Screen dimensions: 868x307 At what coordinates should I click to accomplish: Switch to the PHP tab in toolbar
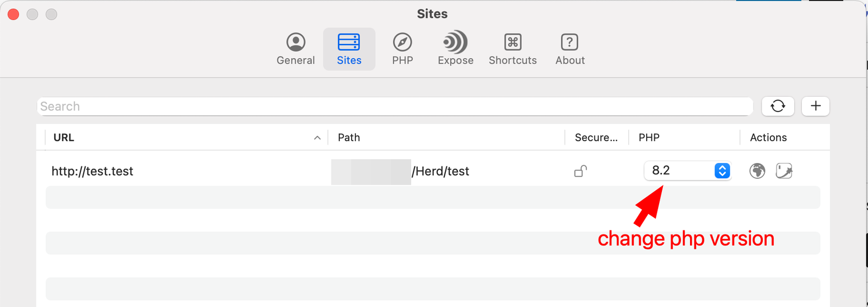pyautogui.click(x=402, y=49)
